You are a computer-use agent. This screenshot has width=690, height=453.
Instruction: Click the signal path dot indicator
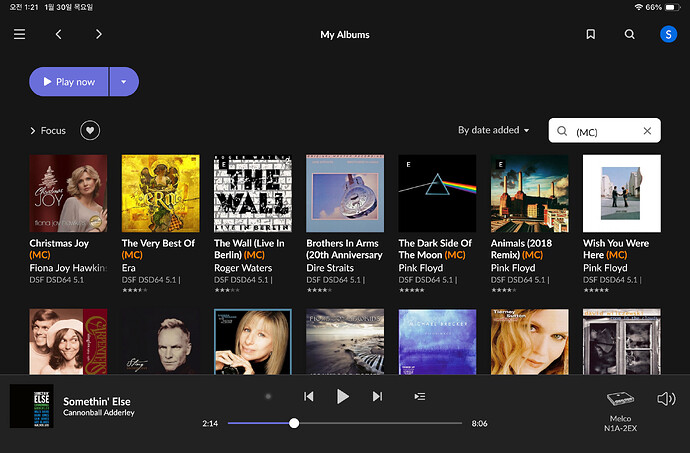coord(268,396)
